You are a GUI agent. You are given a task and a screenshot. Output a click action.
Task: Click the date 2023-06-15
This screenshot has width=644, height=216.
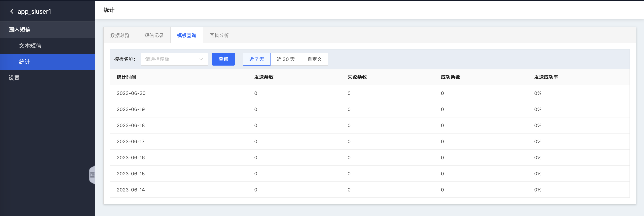point(131,174)
